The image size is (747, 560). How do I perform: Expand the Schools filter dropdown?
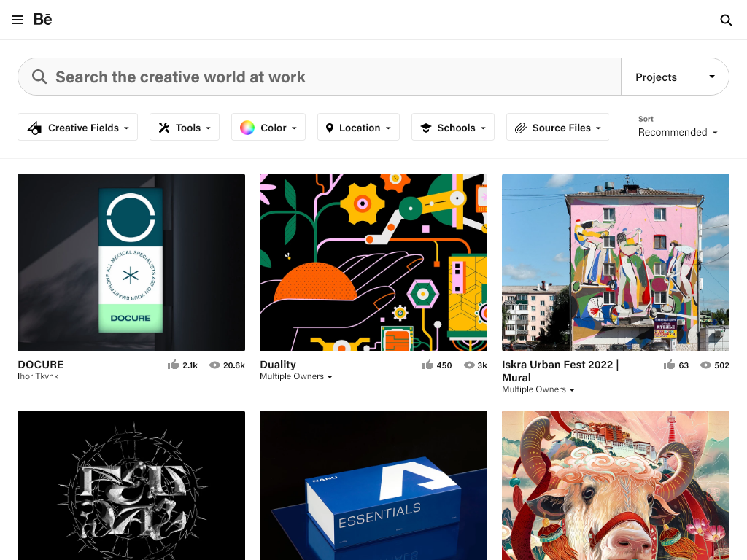click(x=452, y=127)
